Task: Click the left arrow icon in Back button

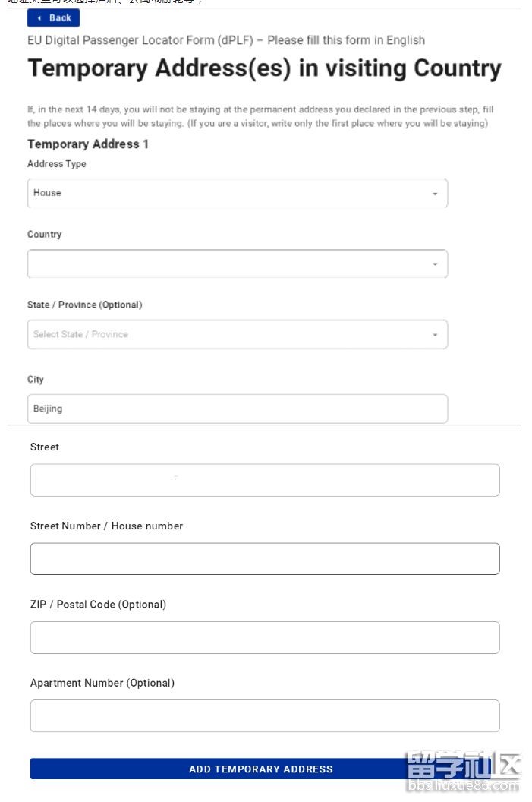Action: point(39,18)
